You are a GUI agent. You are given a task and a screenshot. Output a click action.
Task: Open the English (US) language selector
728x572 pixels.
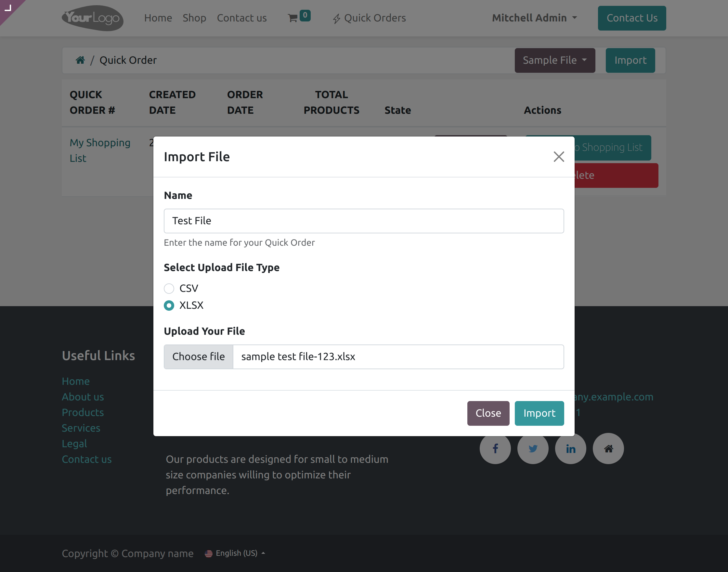point(236,553)
